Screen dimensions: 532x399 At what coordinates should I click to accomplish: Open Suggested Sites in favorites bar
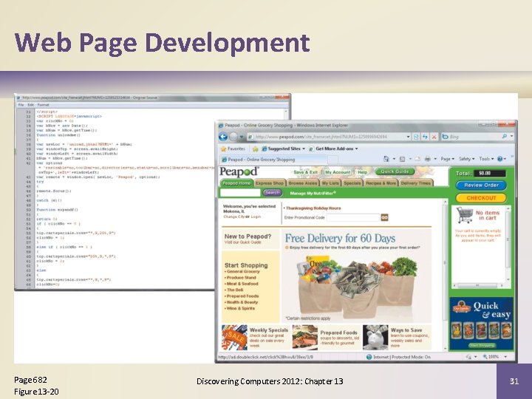pos(283,149)
